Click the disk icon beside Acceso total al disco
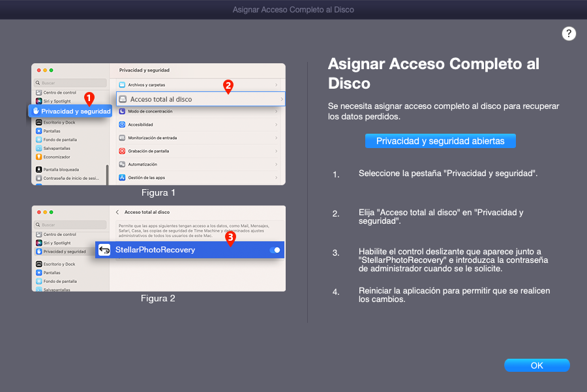The image size is (587, 392). (x=123, y=99)
